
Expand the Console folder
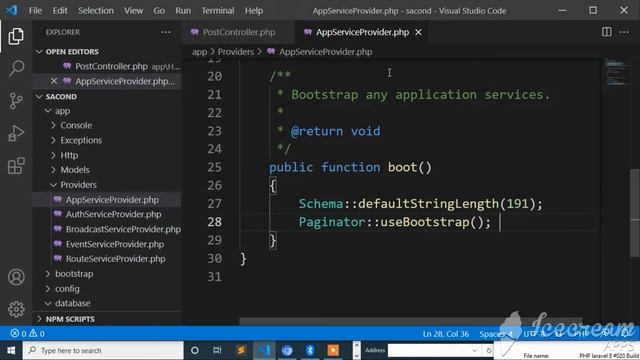tap(53, 125)
